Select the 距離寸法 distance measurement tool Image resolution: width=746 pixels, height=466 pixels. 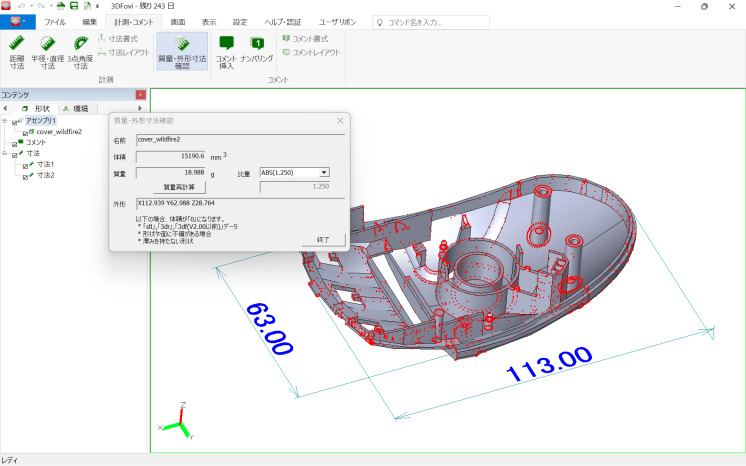pyautogui.click(x=17, y=52)
